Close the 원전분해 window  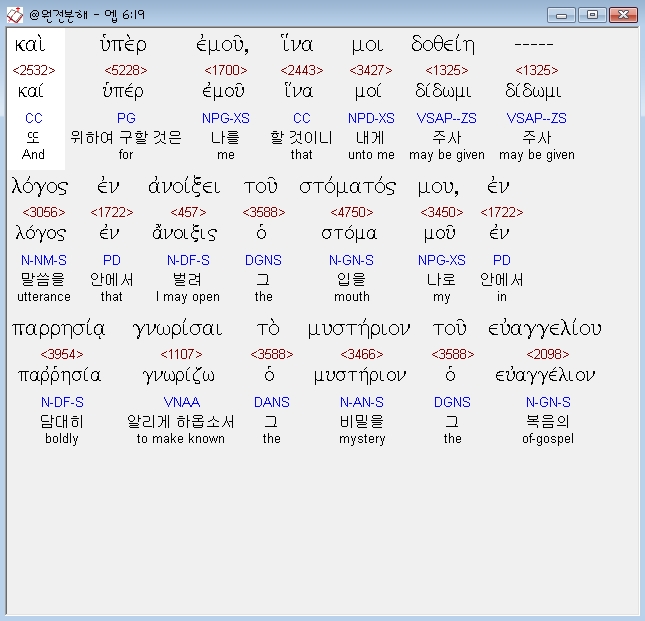pyautogui.click(x=623, y=15)
